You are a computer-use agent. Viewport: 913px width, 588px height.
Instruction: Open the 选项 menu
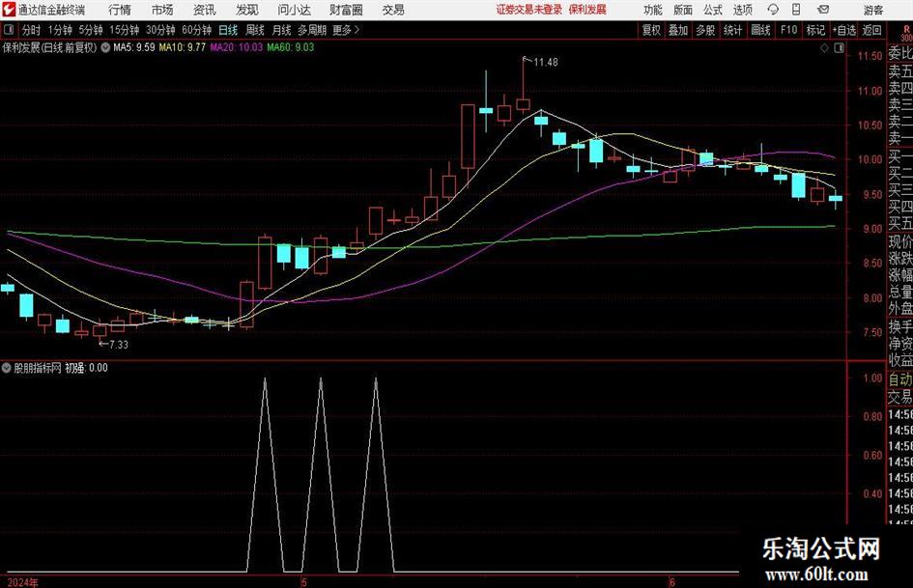[742, 10]
